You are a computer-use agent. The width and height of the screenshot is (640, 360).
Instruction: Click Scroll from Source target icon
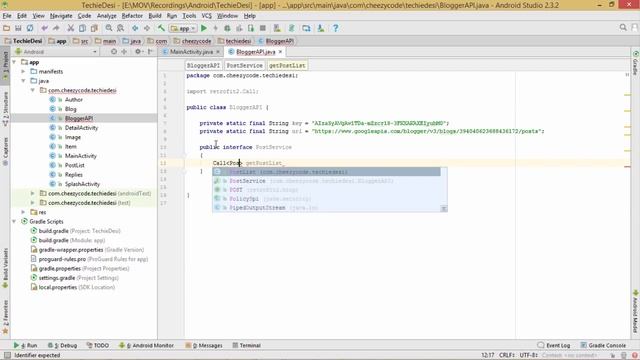click(113, 52)
